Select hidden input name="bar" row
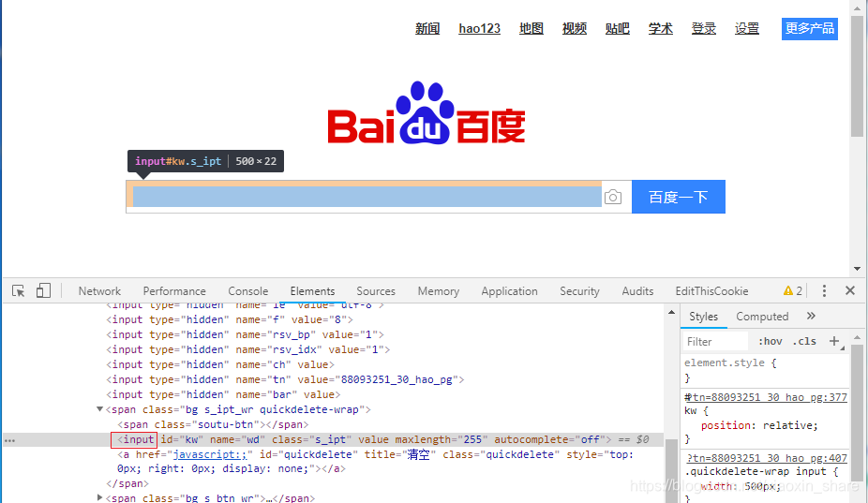This screenshot has height=503, width=868. click(x=223, y=394)
